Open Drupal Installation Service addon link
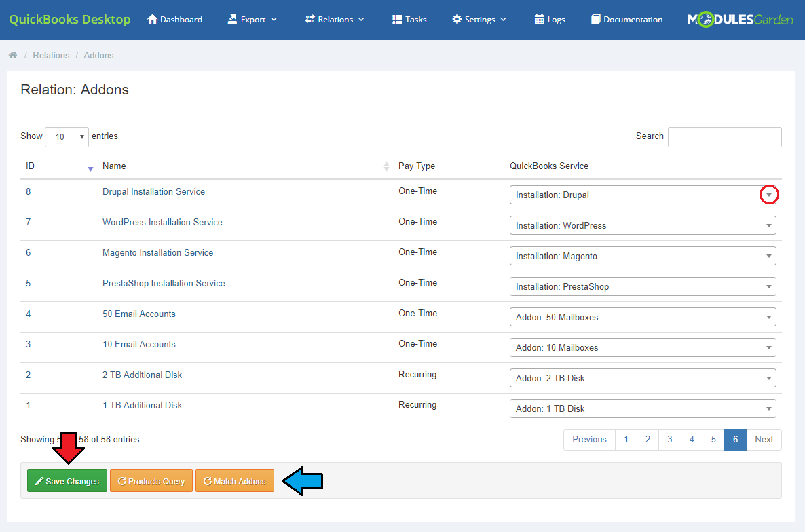 (153, 191)
